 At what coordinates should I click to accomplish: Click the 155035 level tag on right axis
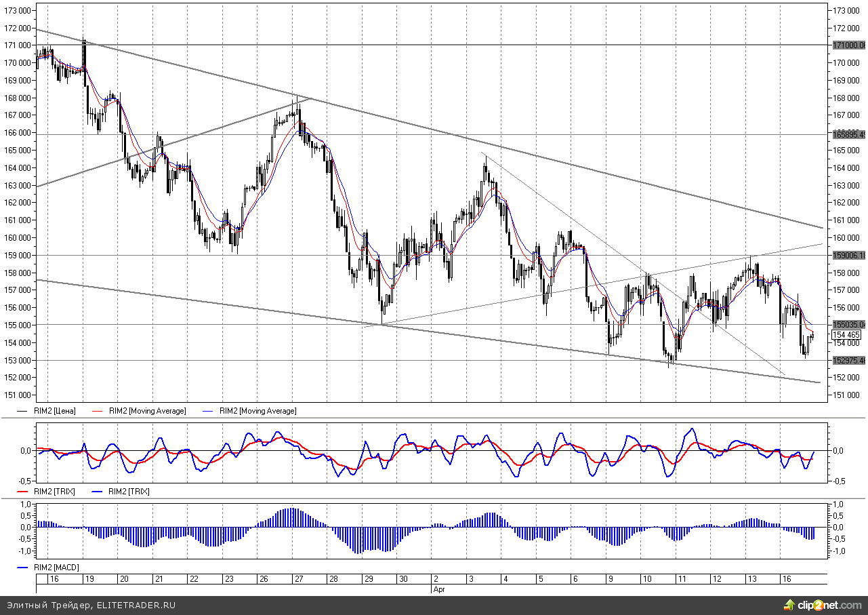849,325
